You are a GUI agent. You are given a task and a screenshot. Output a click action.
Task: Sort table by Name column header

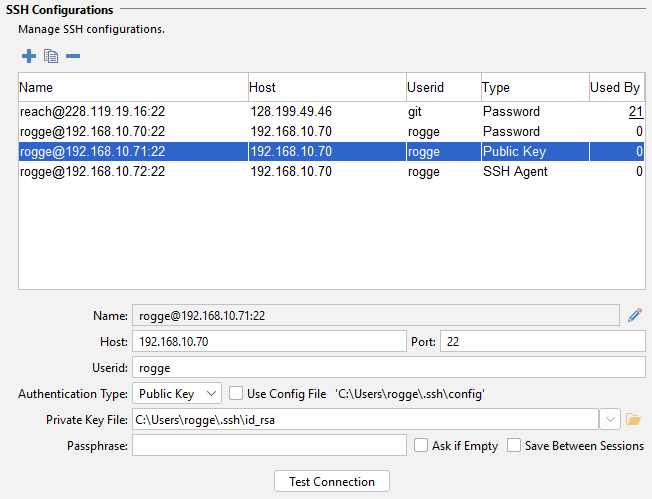point(132,88)
